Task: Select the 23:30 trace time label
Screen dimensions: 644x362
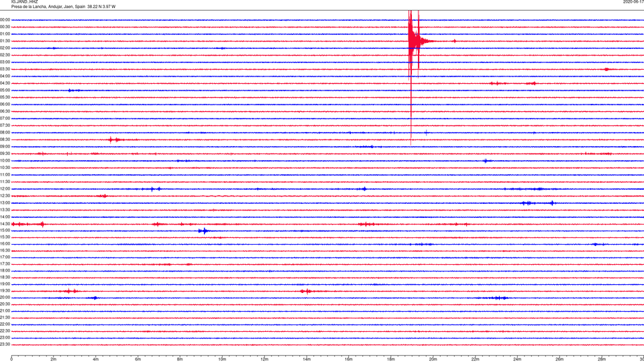Action: [x=5, y=345]
